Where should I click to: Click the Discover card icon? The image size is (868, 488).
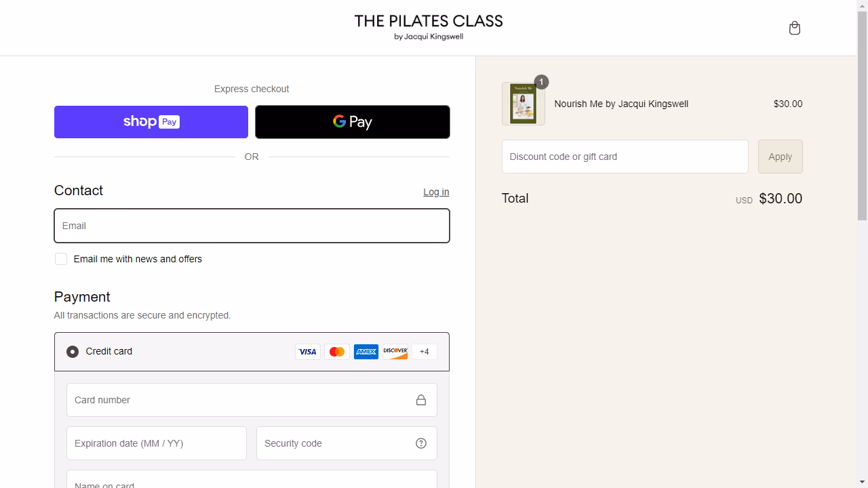(x=395, y=351)
